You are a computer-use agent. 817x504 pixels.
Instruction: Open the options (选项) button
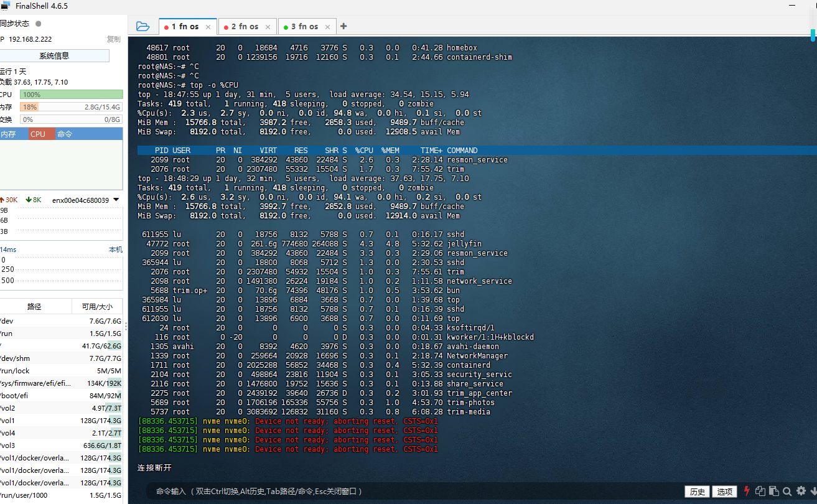[x=725, y=492]
